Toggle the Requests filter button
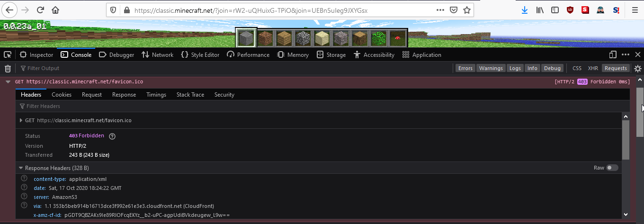This screenshot has height=224, width=644. (x=616, y=68)
